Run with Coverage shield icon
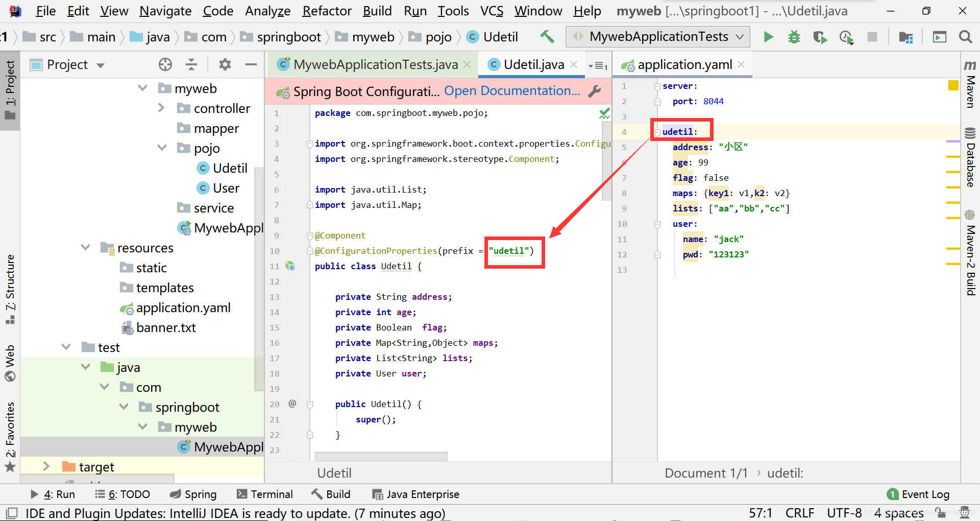Viewport: 980px width, 521px height. click(820, 37)
